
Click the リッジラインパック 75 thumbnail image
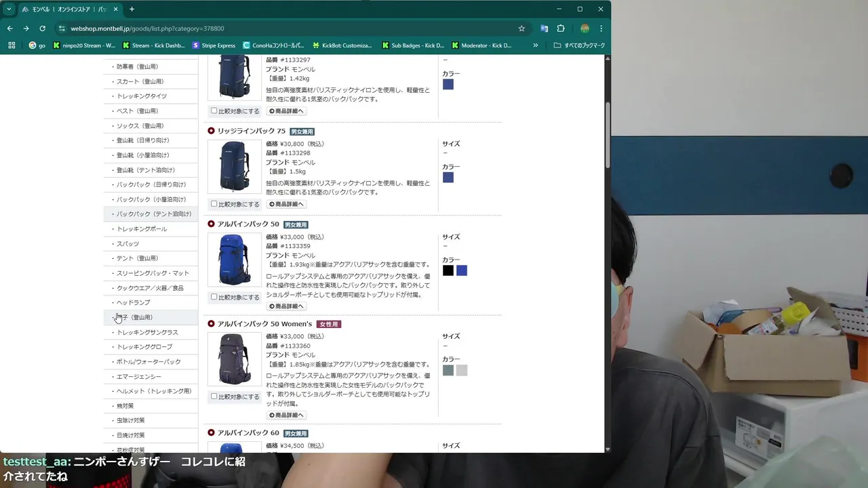pos(235,167)
